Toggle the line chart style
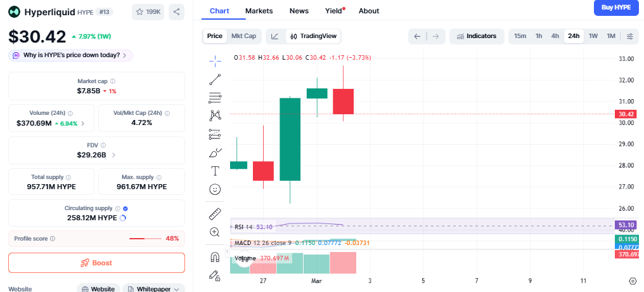This screenshot has height=292, width=644. (x=274, y=36)
